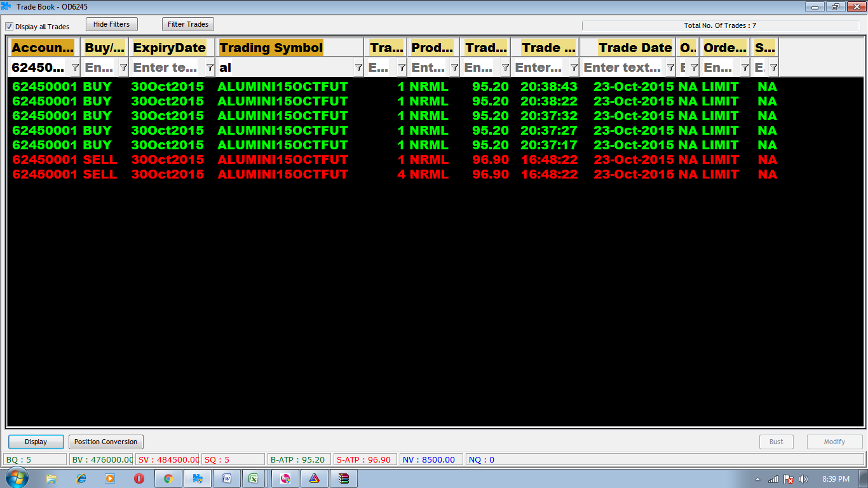Click the 'Total No. Of Trades : 7' label
This screenshot has width=868, height=488.
point(720,26)
